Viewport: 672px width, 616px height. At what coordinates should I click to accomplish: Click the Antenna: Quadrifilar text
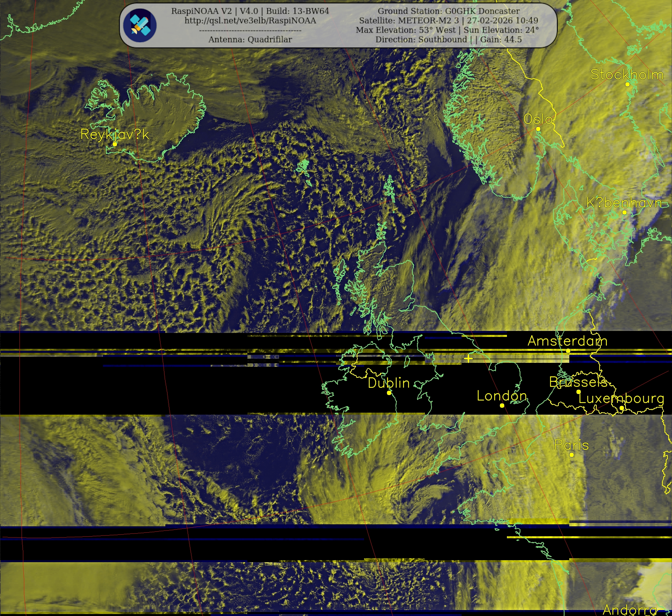pos(250,40)
